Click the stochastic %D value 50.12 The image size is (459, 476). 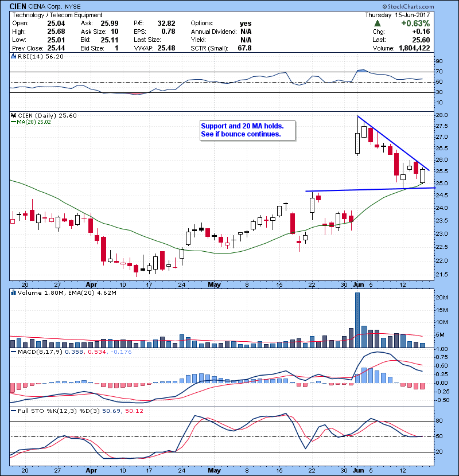134,411
